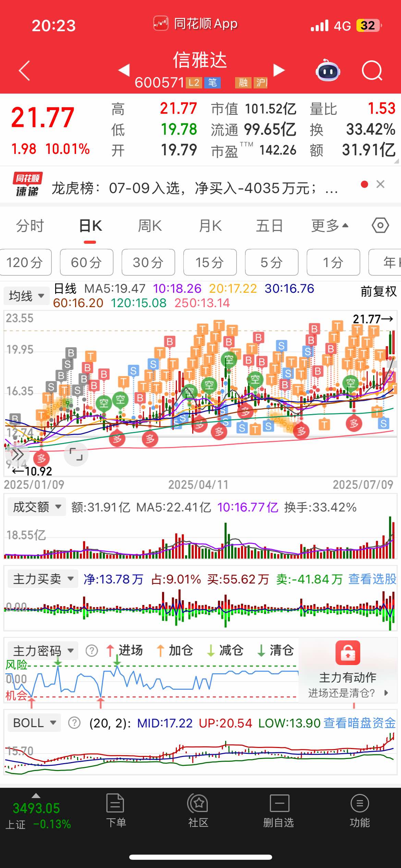Select the 月K tab
401x868 pixels.
click(210, 226)
